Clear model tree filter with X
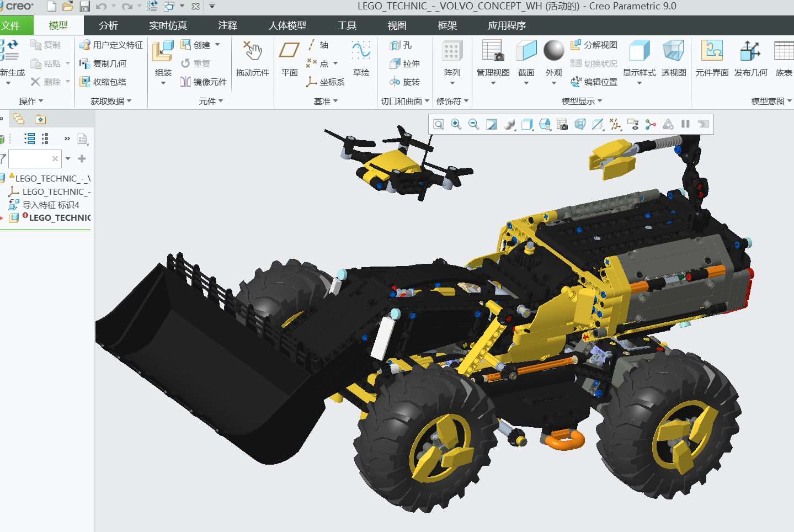 (x=55, y=159)
